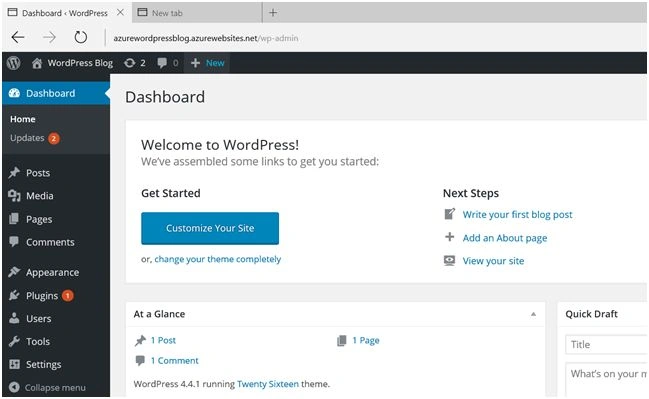The width and height of the screenshot is (649, 399).
Task: Open the New content dropdown
Action: tap(207, 63)
